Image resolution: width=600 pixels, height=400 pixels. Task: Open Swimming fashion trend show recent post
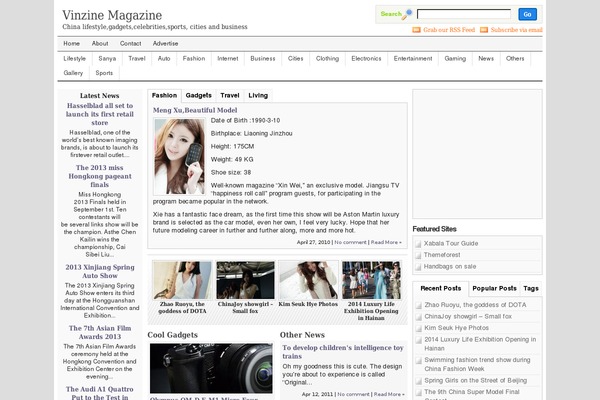click(477, 364)
